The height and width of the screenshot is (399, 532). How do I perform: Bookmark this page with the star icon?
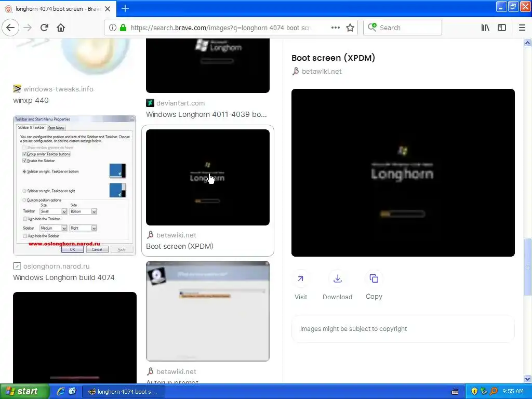(350, 28)
